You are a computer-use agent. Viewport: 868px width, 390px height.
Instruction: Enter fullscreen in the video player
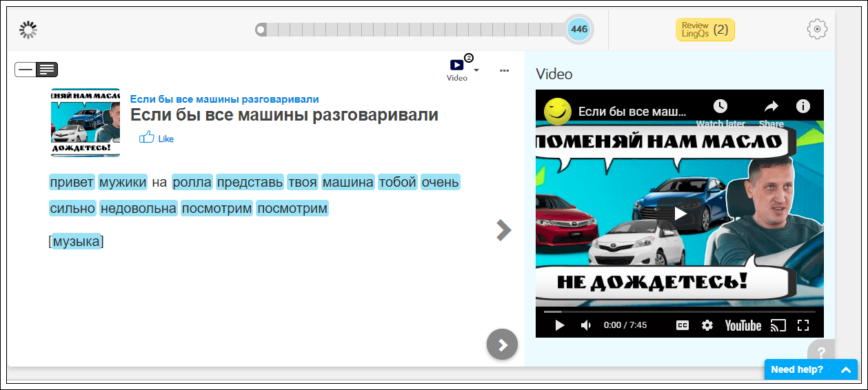pyautogui.click(x=803, y=325)
